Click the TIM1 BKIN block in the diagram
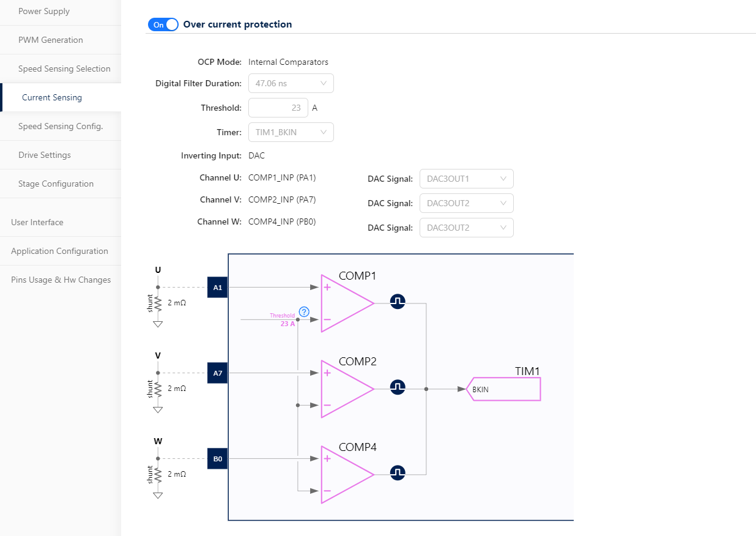 click(x=503, y=389)
